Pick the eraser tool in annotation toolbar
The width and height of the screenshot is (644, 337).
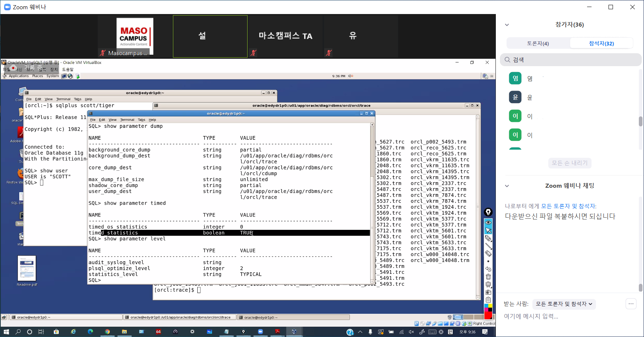tap(488, 253)
